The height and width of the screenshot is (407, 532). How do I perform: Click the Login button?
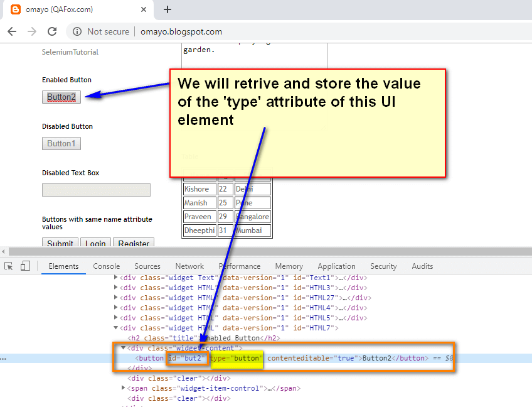point(95,242)
